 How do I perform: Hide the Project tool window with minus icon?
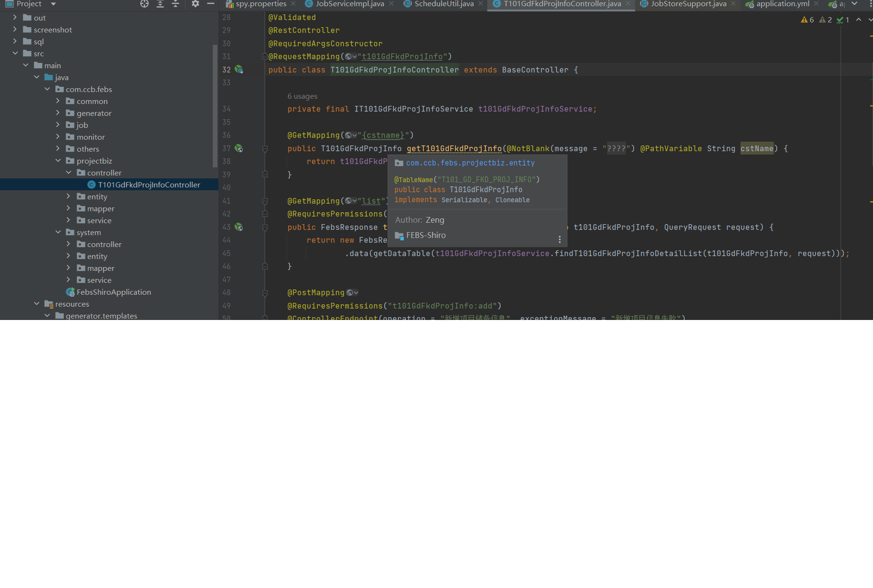click(x=210, y=4)
